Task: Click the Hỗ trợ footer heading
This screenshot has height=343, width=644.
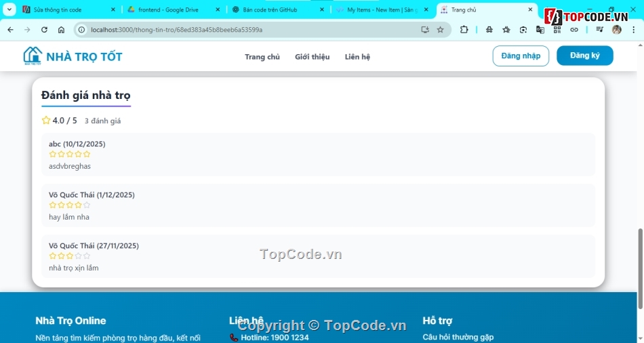Action: pos(437,321)
